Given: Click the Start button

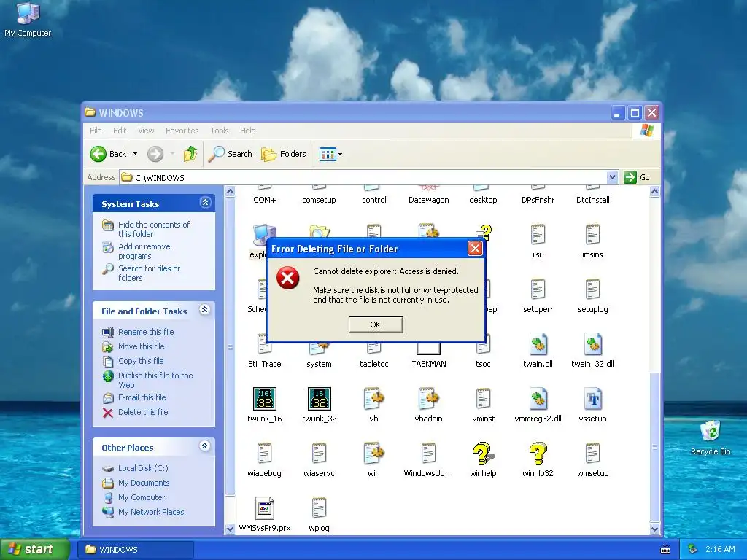Looking at the screenshot, I should pyautogui.click(x=34, y=549).
